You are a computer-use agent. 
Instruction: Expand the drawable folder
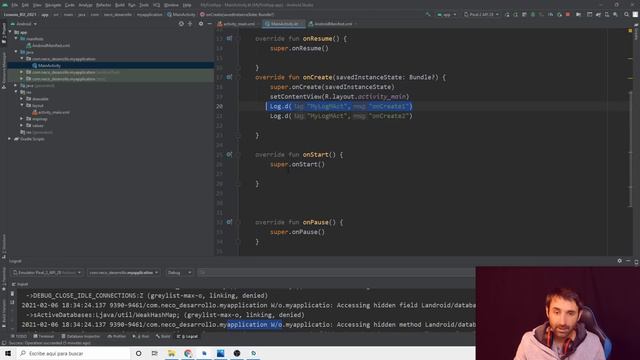pos(22,98)
